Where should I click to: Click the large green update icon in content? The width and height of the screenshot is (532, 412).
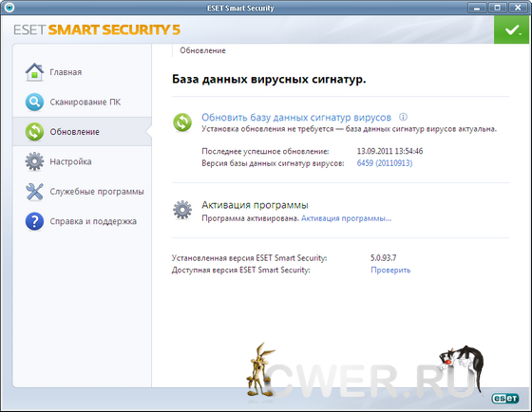tap(182, 122)
